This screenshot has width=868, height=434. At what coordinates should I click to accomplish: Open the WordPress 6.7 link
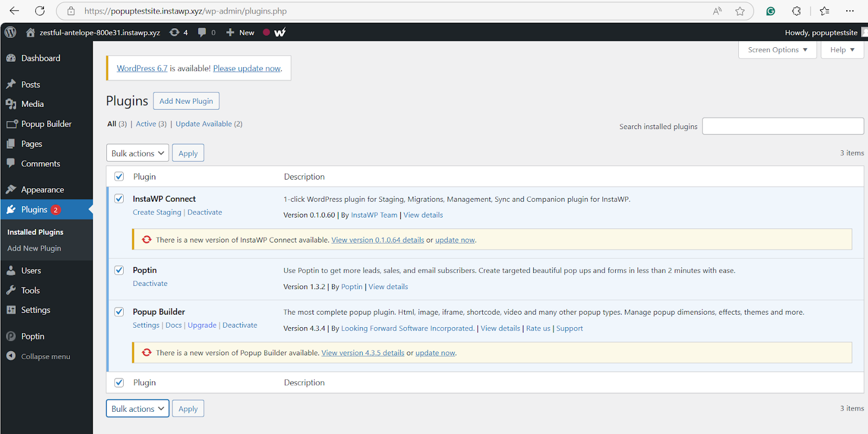tap(142, 68)
